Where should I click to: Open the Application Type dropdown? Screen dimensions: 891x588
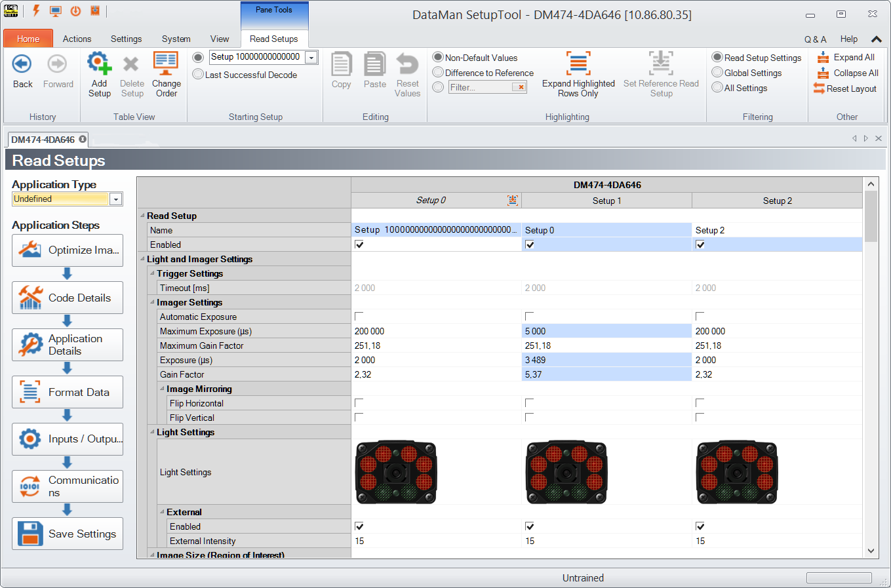[x=116, y=199]
